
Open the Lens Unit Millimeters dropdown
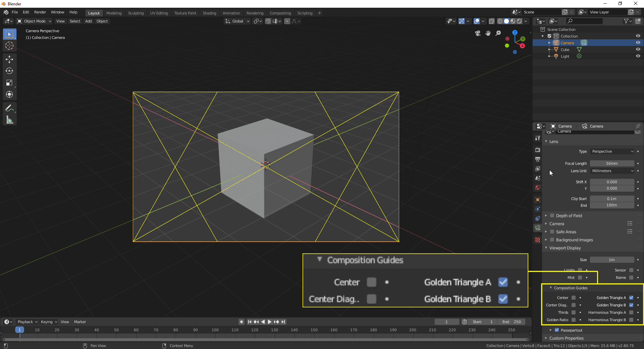click(612, 171)
